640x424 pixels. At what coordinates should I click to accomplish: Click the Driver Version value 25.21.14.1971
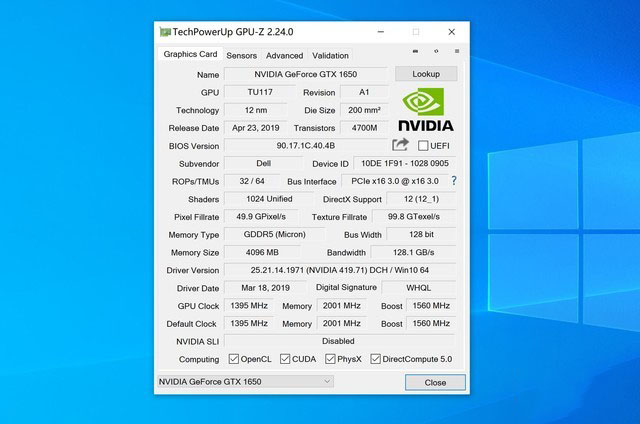click(x=340, y=270)
